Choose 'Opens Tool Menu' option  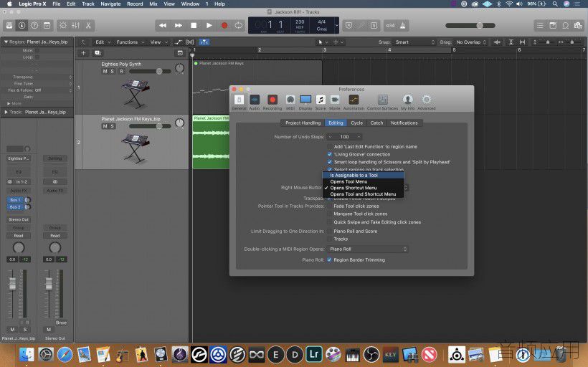point(364,181)
